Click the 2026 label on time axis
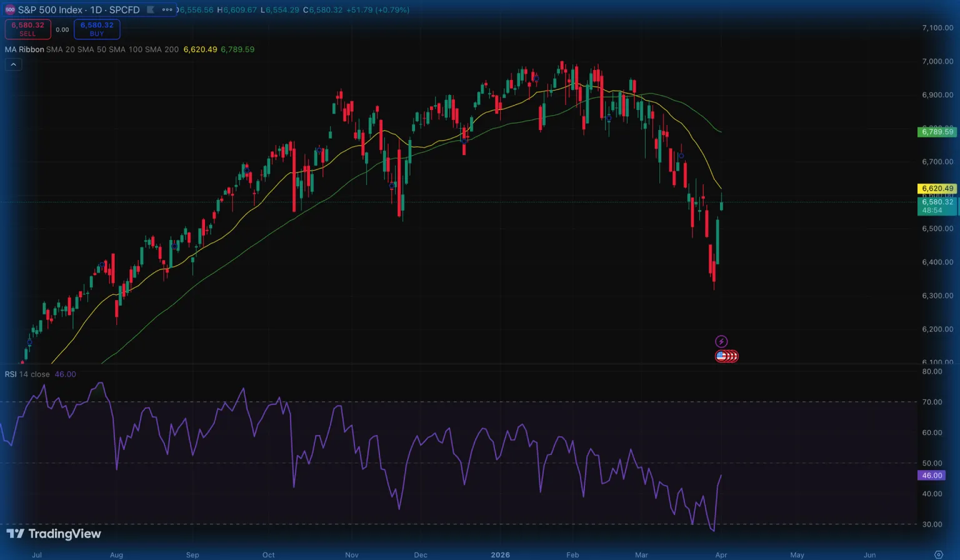The image size is (960, 560). pyautogui.click(x=500, y=555)
